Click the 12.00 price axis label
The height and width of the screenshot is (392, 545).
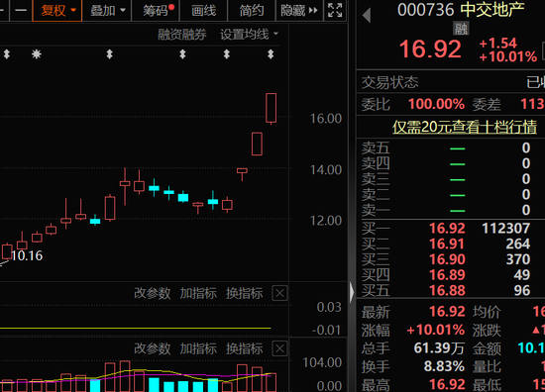coord(326,221)
